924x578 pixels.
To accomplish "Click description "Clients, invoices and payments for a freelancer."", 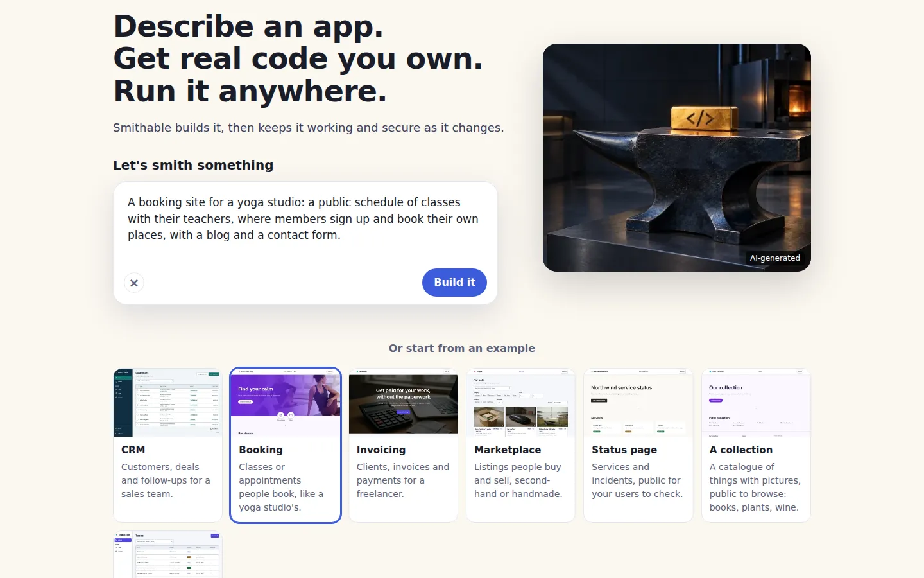I will click(403, 480).
